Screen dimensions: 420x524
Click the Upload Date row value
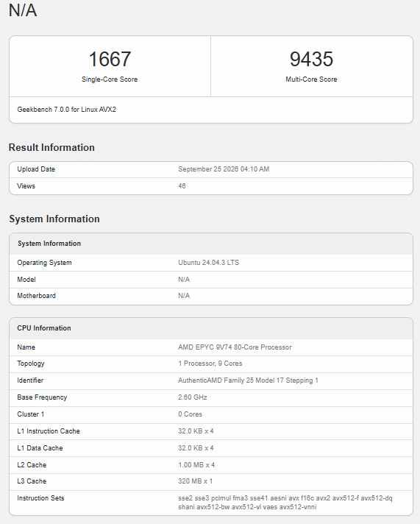coord(224,169)
